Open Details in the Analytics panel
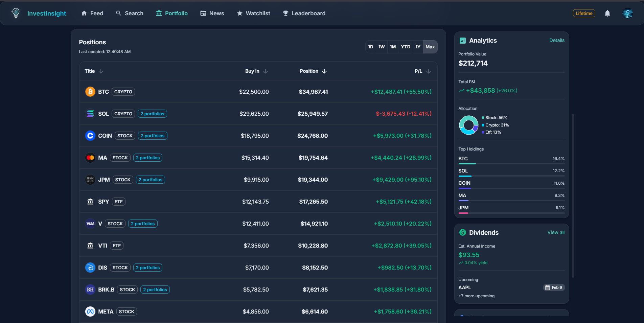 click(x=556, y=40)
